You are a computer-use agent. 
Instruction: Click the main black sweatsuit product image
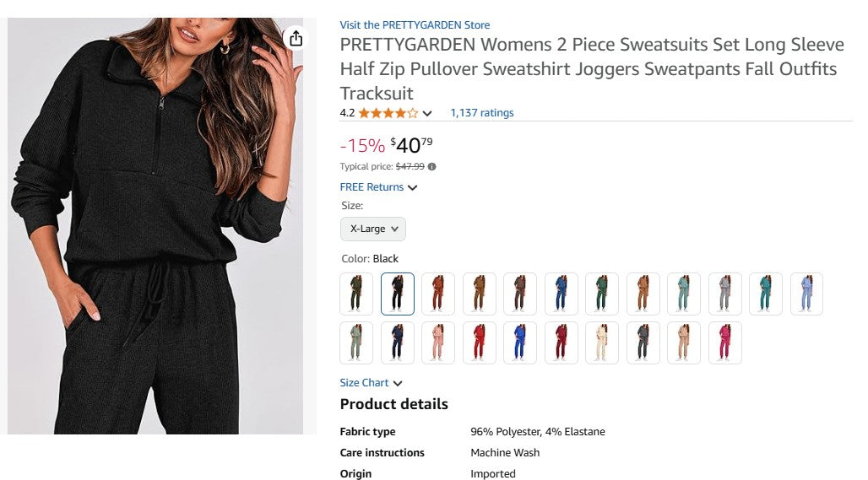(x=155, y=226)
